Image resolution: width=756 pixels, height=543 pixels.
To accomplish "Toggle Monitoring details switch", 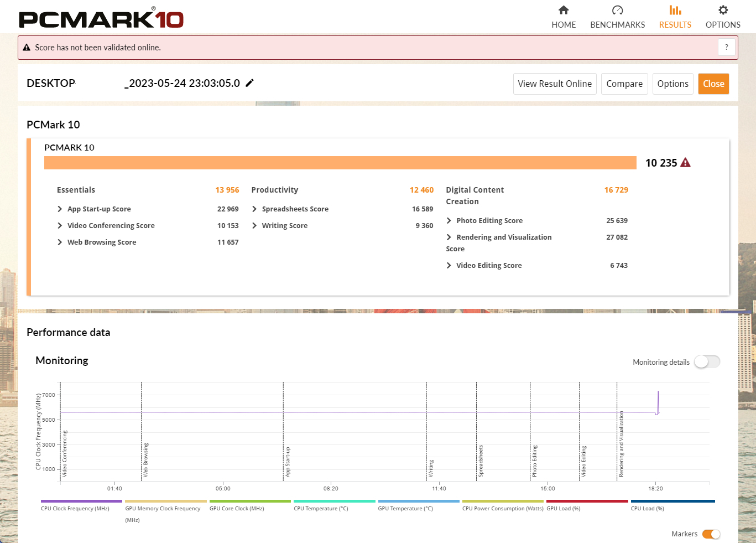I will click(707, 361).
